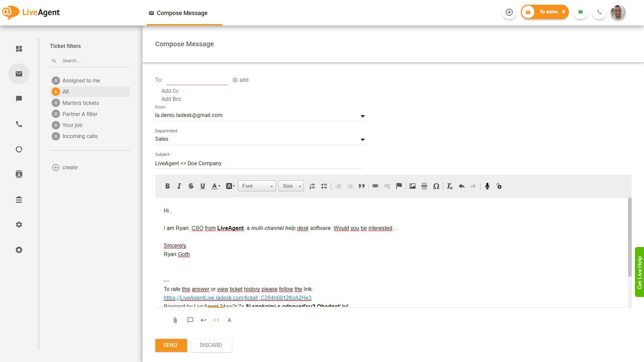Viewport: 644px width, 362px height.
Task: Toggle italic formatting
Action: point(179,186)
